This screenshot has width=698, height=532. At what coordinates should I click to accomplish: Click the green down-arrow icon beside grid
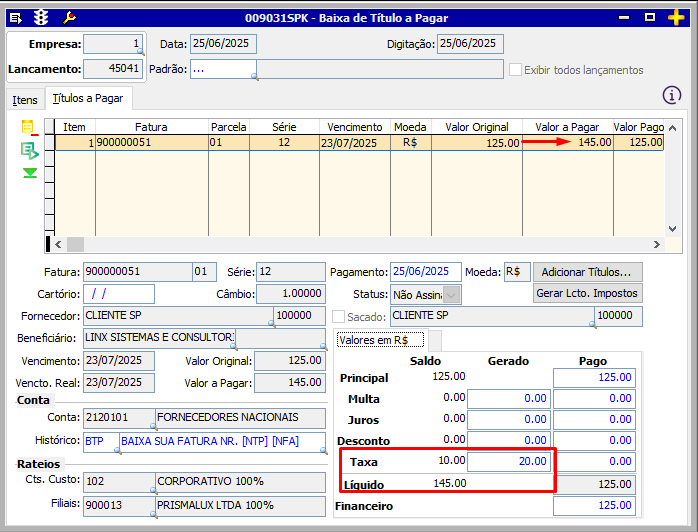click(29, 173)
